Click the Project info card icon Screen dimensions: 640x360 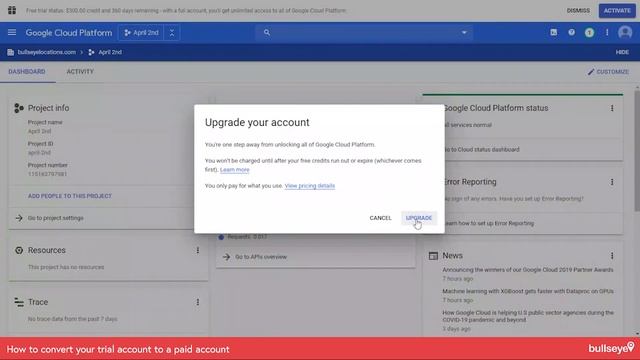[19, 108]
